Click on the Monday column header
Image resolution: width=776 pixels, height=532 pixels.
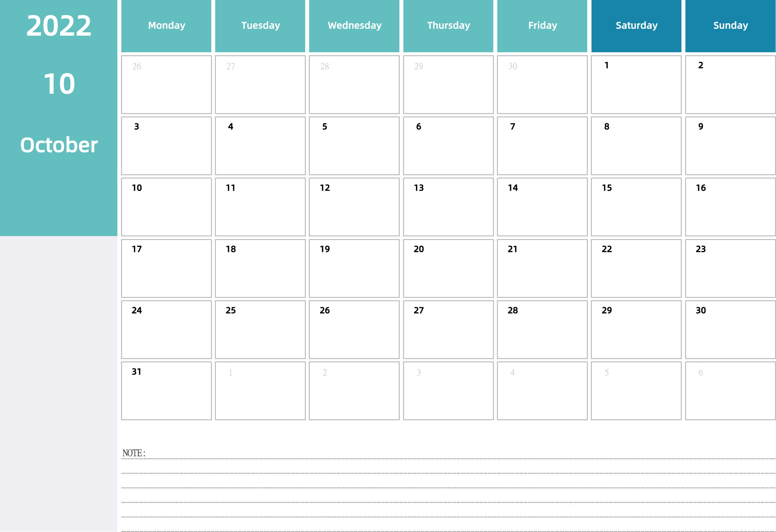pos(166,26)
